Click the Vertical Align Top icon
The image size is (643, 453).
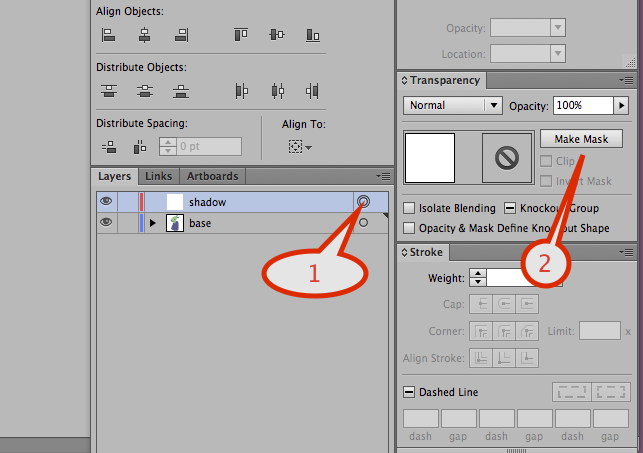241,35
